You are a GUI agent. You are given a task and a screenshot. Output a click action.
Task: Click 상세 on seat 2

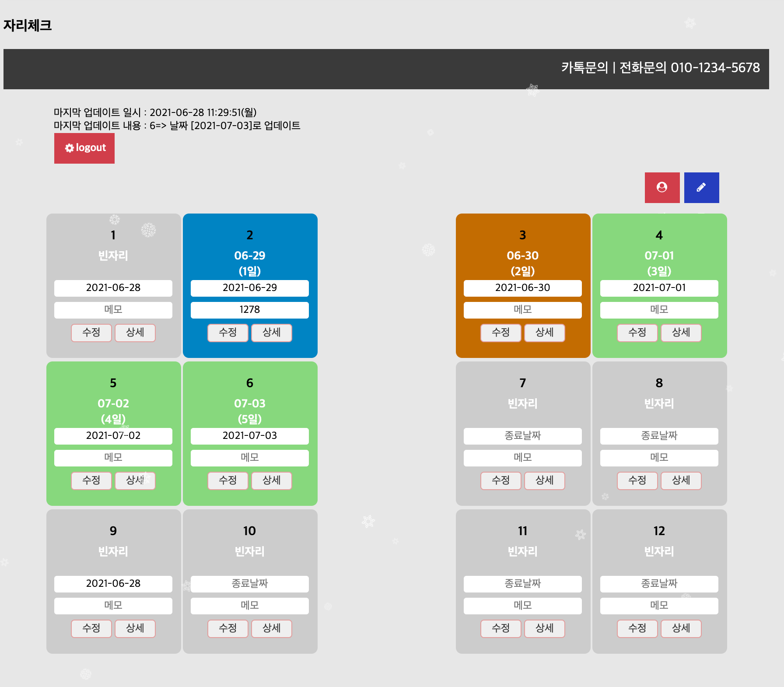tap(271, 333)
